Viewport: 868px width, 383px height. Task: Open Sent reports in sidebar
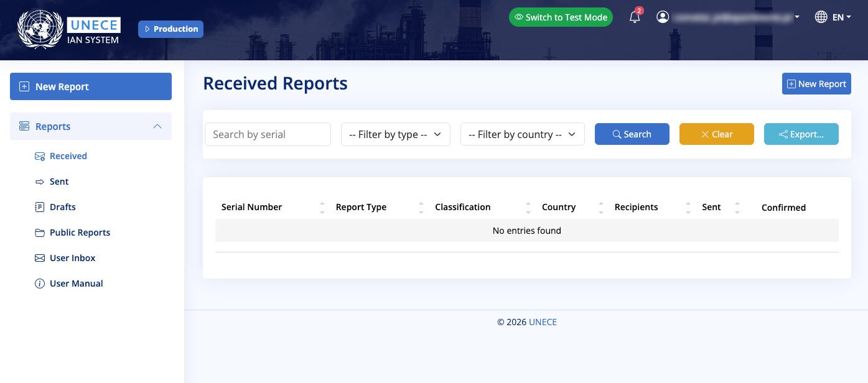tap(59, 182)
